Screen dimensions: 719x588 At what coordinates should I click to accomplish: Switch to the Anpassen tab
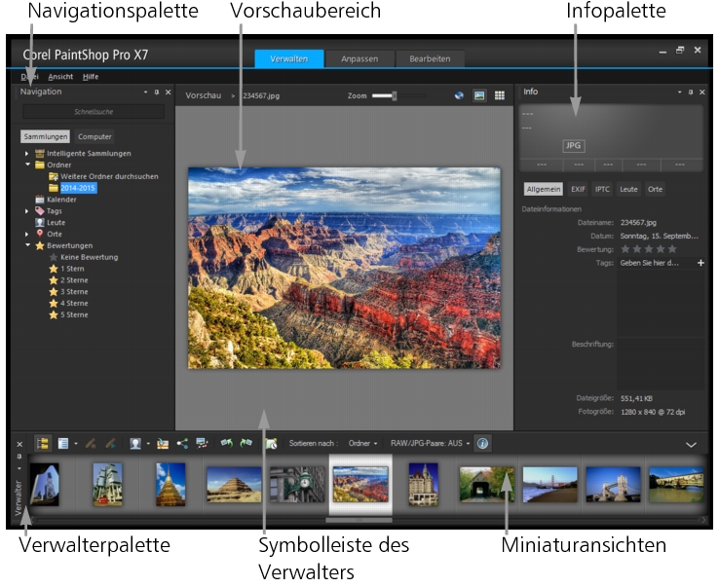(x=359, y=58)
